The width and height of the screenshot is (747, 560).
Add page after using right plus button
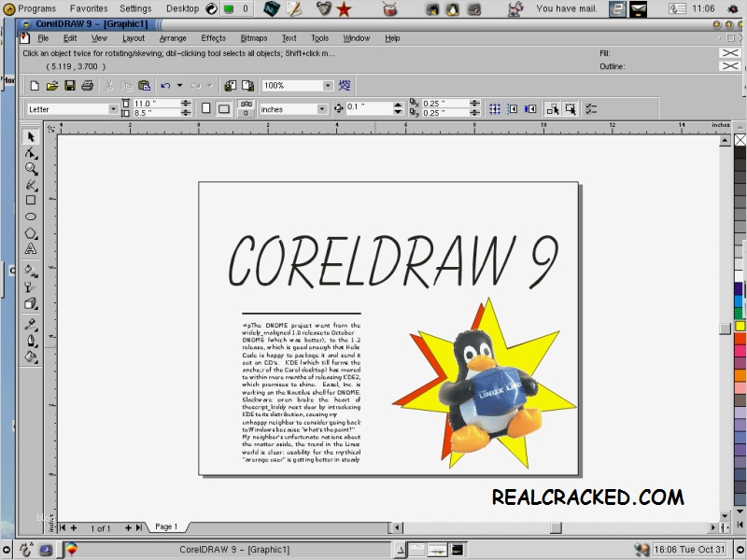point(128,527)
